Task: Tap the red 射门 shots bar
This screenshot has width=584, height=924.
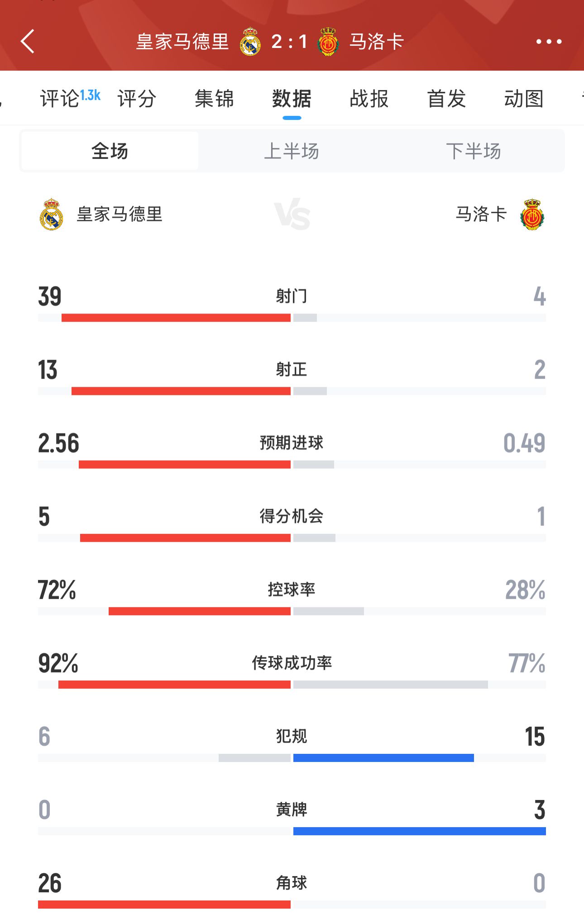Action: click(176, 318)
